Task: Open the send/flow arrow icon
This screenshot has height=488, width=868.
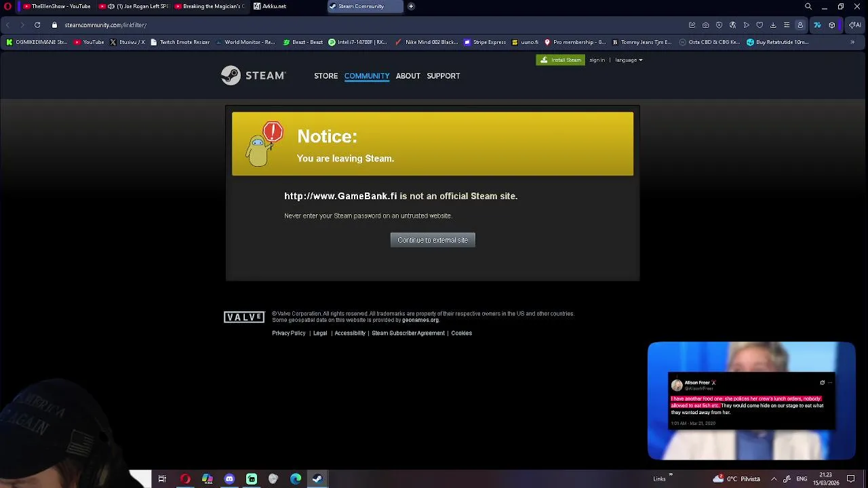Action: 746,25
